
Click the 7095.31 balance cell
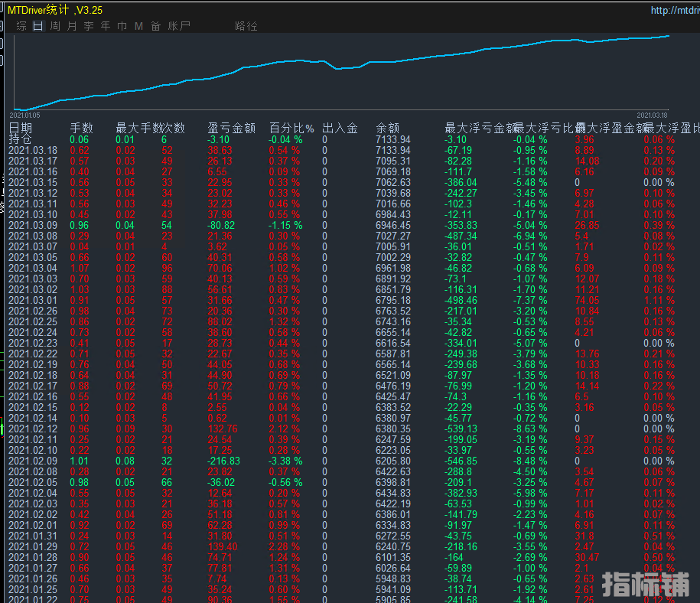click(x=393, y=161)
